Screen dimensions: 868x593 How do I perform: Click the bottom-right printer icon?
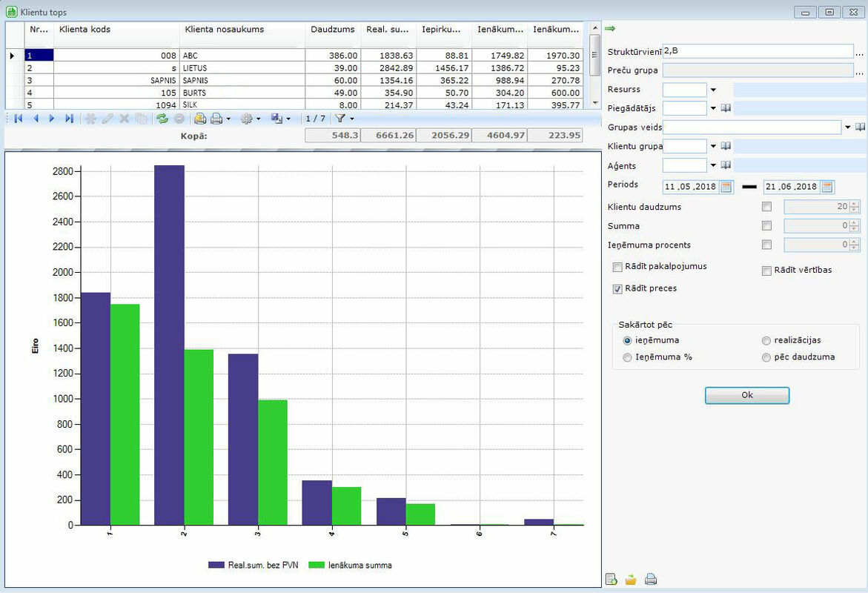(x=651, y=580)
